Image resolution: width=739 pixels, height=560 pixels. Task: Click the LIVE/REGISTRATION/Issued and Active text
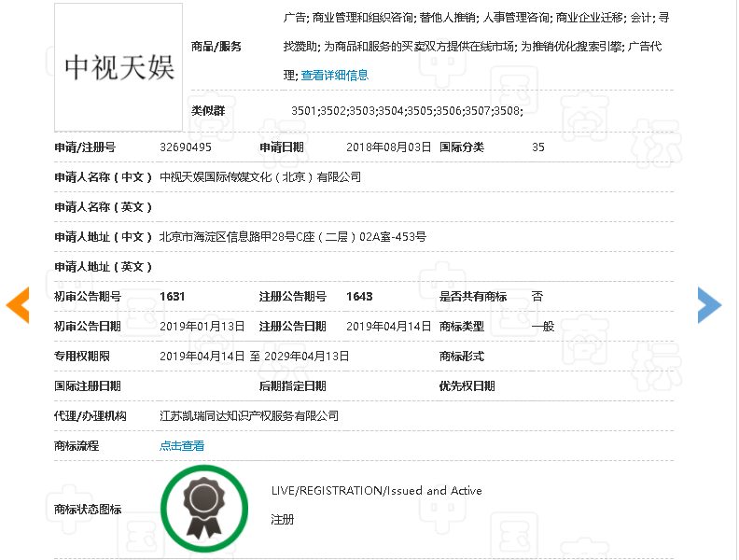click(x=376, y=491)
